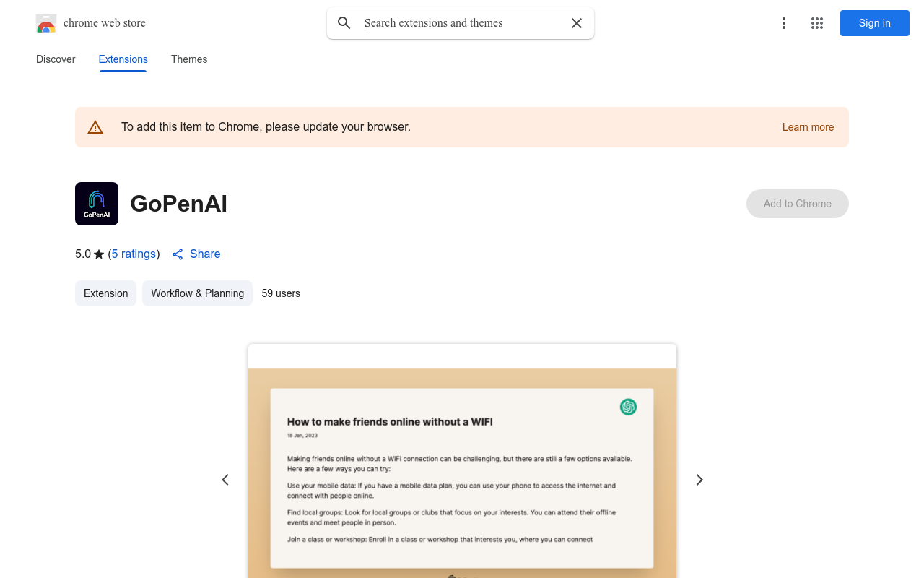Open the Learn more link
Viewport: 924px width, 578px height.
tap(808, 127)
